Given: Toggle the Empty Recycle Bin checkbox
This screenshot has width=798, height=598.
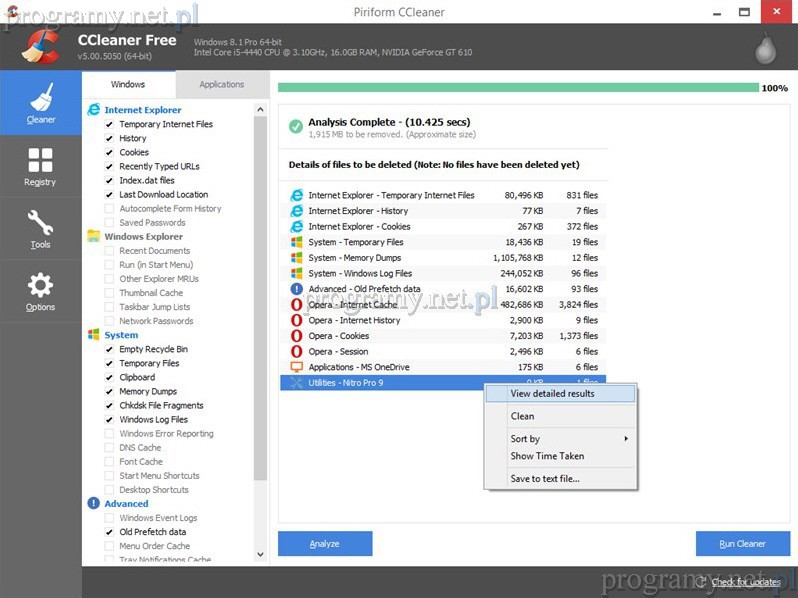Looking at the screenshot, I should pos(109,349).
